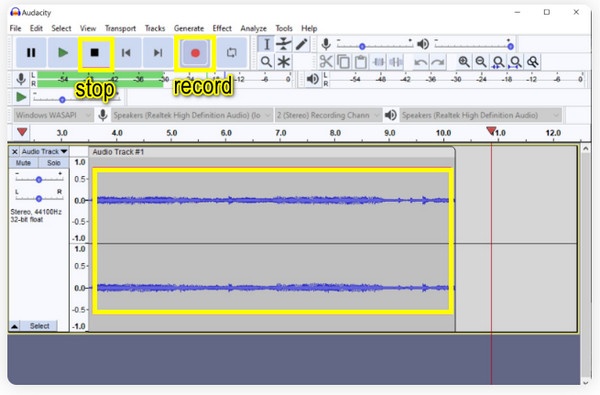
Task: Skip to start of track
Action: [126, 53]
